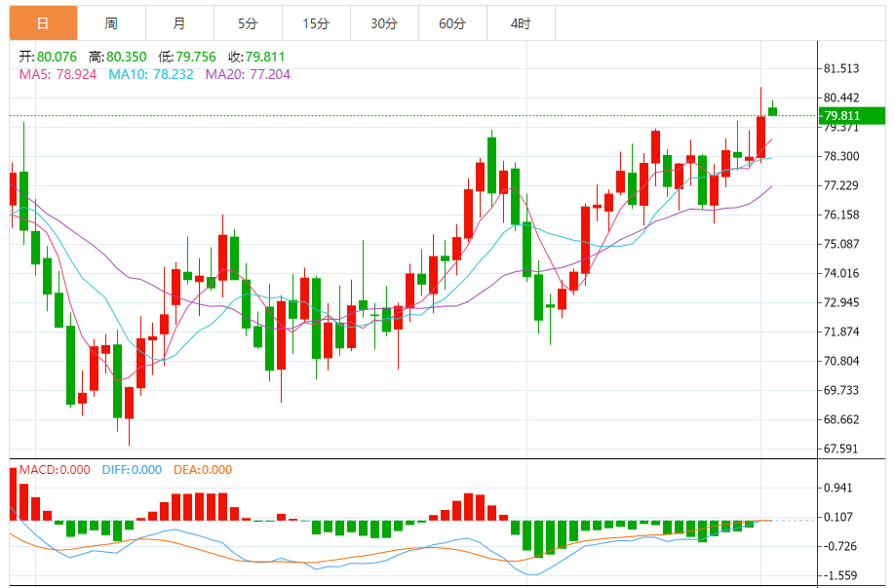Click the MA5: 78.924 label

[58, 75]
